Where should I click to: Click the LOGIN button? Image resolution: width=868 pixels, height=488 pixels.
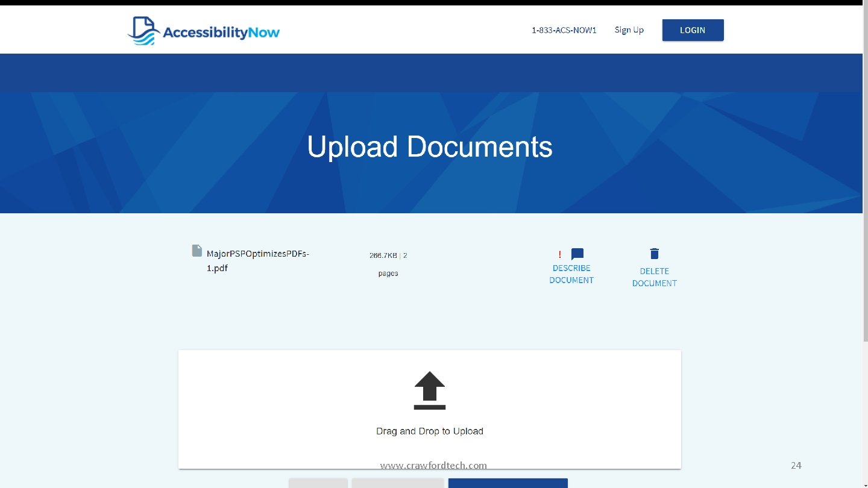[693, 30]
